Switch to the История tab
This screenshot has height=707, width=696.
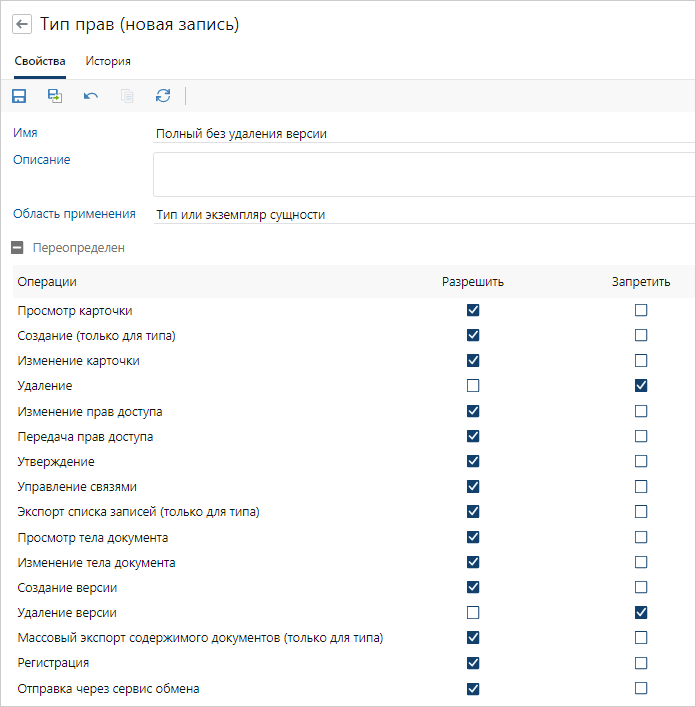click(108, 61)
